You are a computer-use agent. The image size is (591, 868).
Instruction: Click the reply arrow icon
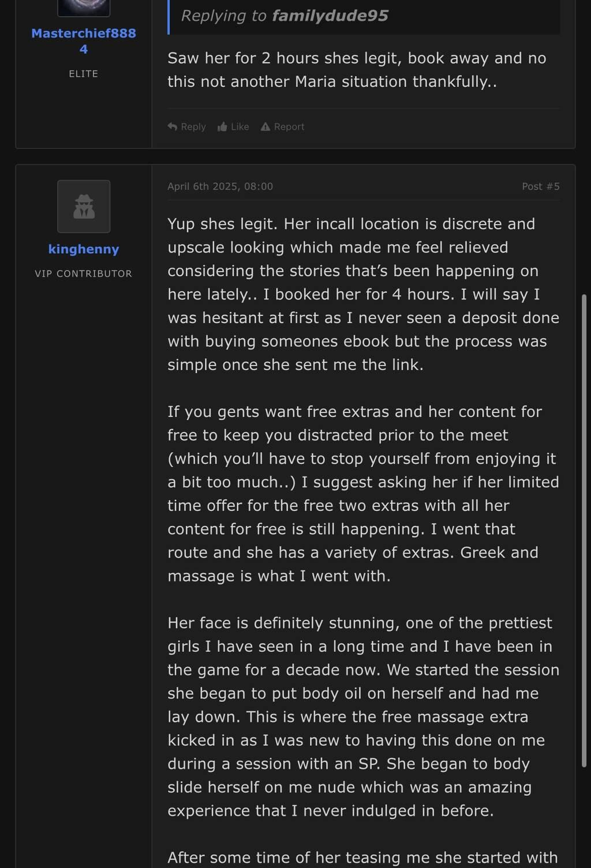tap(173, 127)
